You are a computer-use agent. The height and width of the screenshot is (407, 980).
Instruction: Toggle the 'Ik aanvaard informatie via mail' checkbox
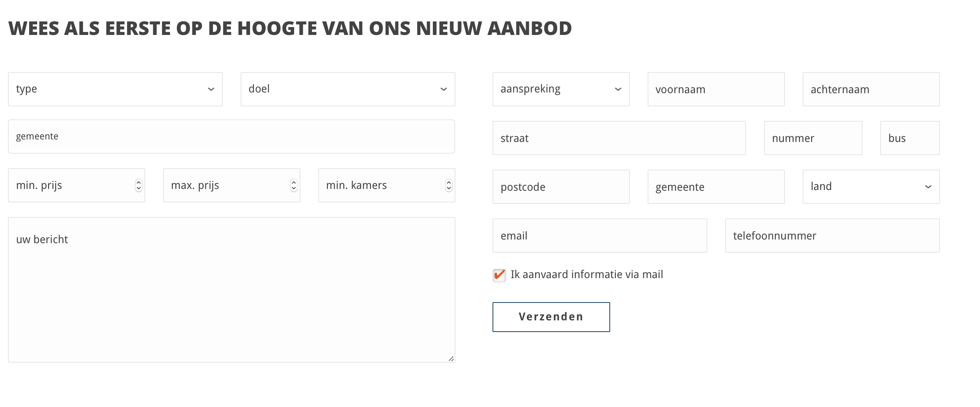pyautogui.click(x=499, y=275)
